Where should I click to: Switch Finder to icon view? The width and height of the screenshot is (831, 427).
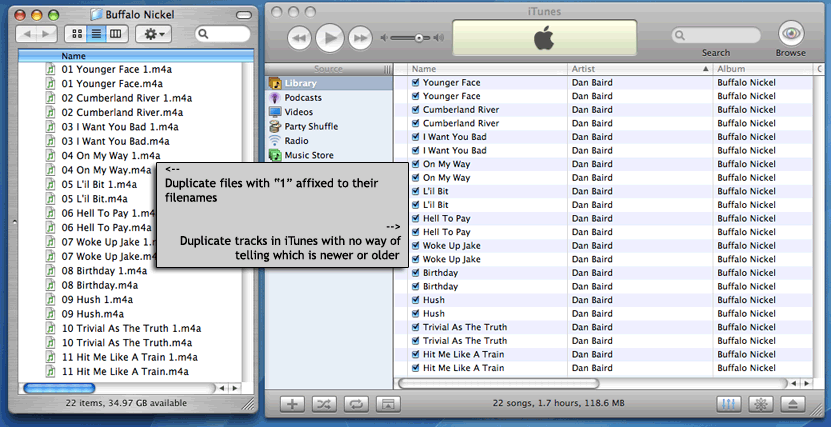76,34
